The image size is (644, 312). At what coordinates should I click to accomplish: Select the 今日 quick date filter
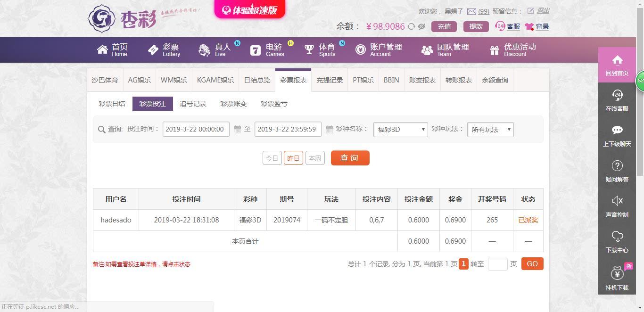272,158
